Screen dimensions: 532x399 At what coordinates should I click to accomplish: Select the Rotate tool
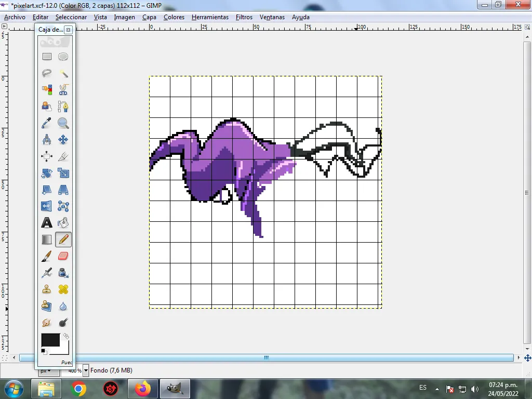click(47, 172)
